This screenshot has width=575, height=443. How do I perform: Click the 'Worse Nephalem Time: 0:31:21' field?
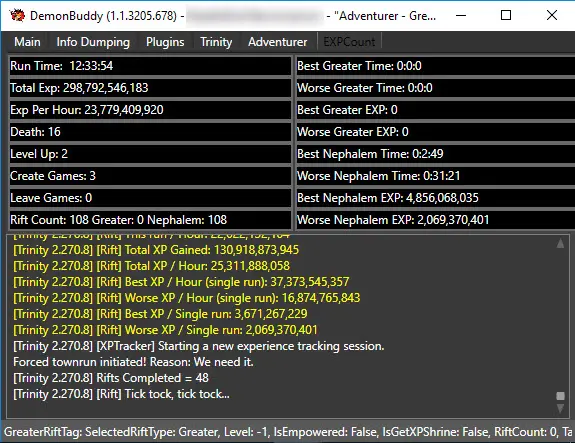click(x=436, y=176)
